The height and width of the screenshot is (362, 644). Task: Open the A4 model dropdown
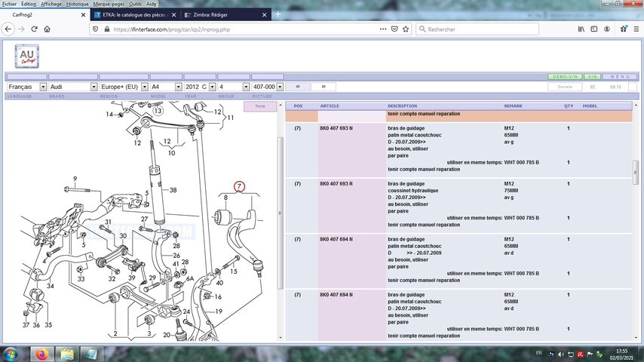coord(166,87)
